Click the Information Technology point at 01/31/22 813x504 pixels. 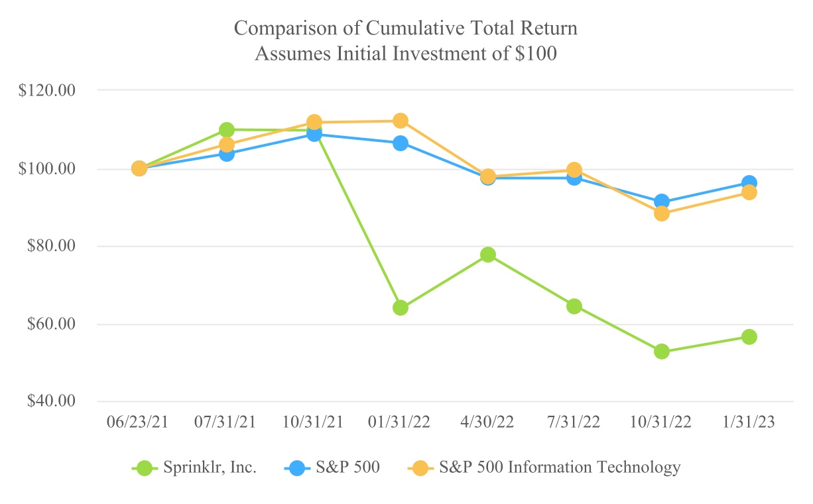pyautogui.click(x=400, y=121)
